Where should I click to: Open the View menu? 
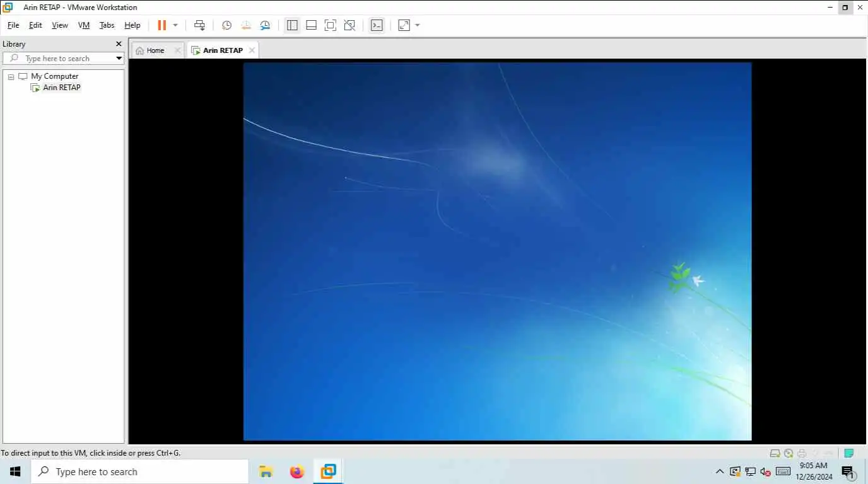pyautogui.click(x=60, y=25)
